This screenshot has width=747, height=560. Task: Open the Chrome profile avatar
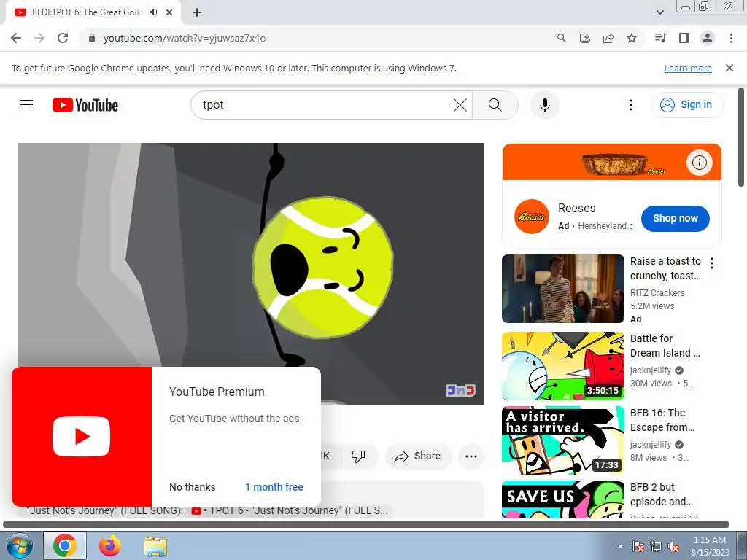point(708,38)
